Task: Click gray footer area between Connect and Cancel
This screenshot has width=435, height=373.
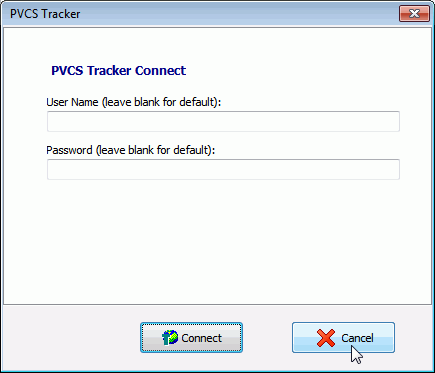Action: [x=267, y=337]
